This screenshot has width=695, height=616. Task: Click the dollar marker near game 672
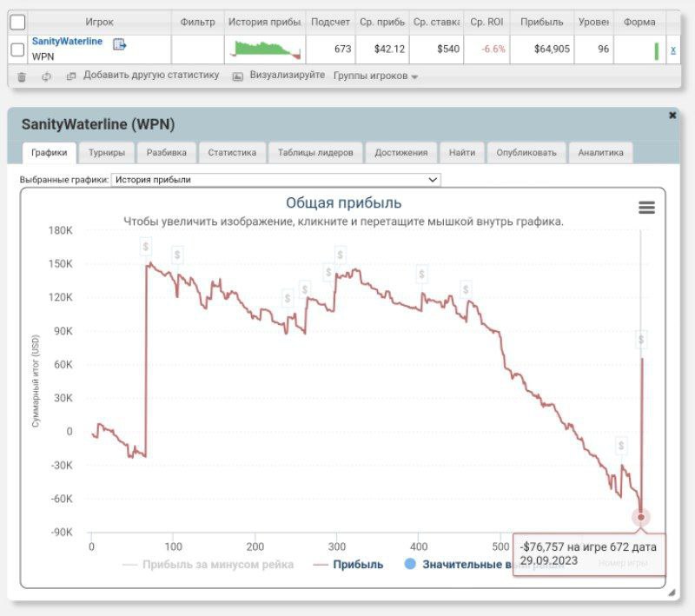pos(641,339)
